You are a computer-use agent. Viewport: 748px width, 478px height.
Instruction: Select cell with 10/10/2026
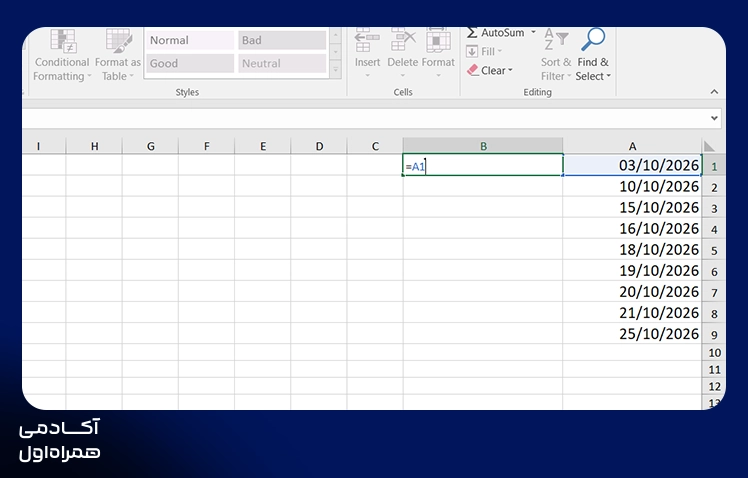pyautogui.click(x=632, y=186)
